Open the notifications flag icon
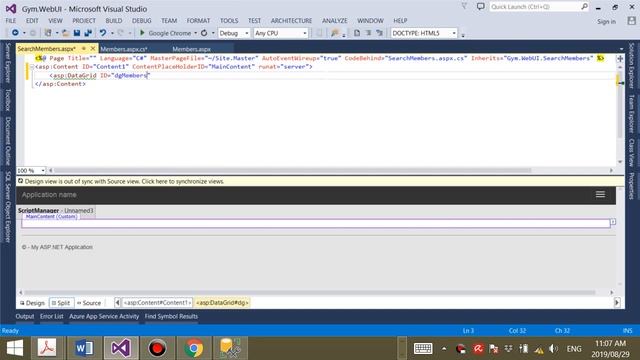640x360 pixels. click(x=464, y=7)
